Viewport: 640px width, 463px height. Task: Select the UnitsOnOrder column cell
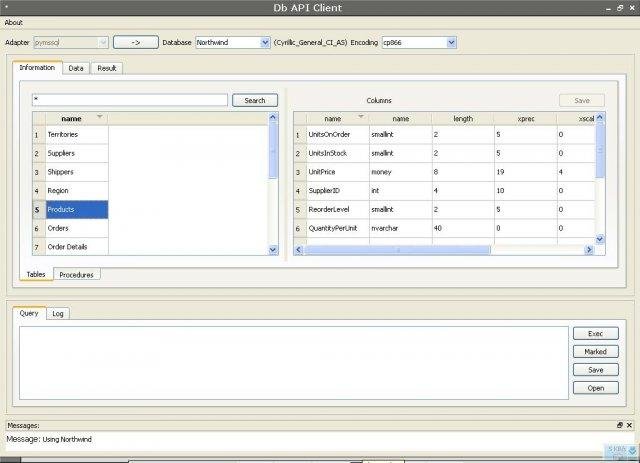(338, 134)
